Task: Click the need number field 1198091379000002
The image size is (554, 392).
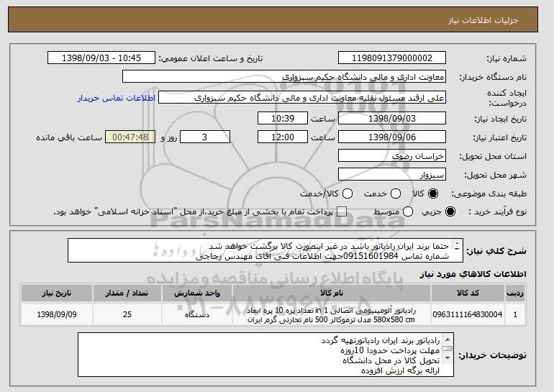Action: (392, 58)
